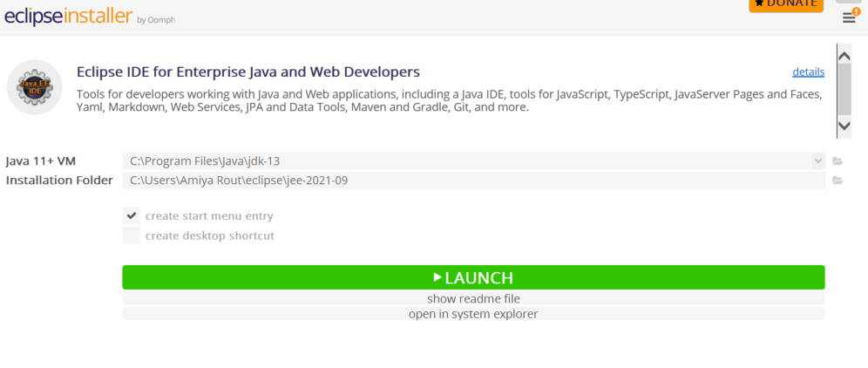Click the orange DONATE star button
Image resolution: width=868 pixels, height=368 pixels.
(x=786, y=4)
